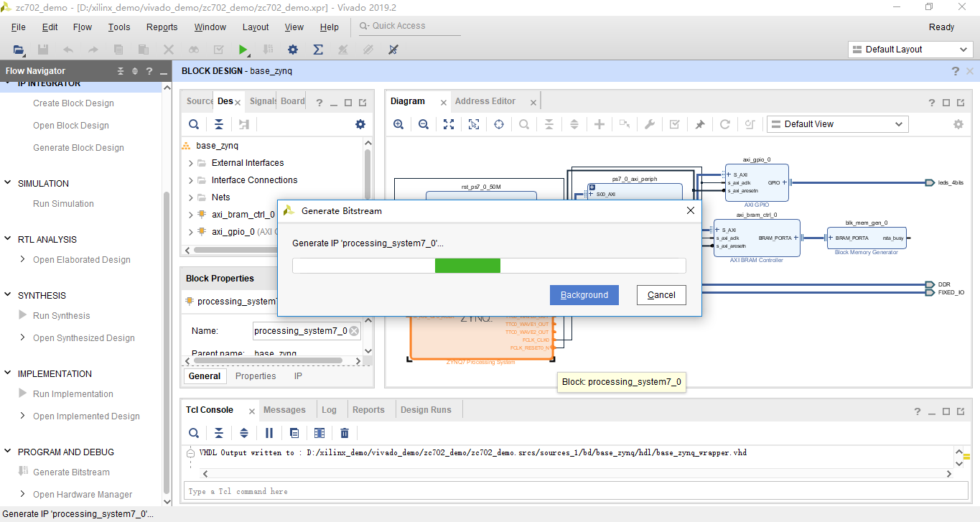
Task: Zoom in on the block diagram
Action: pos(398,124)
